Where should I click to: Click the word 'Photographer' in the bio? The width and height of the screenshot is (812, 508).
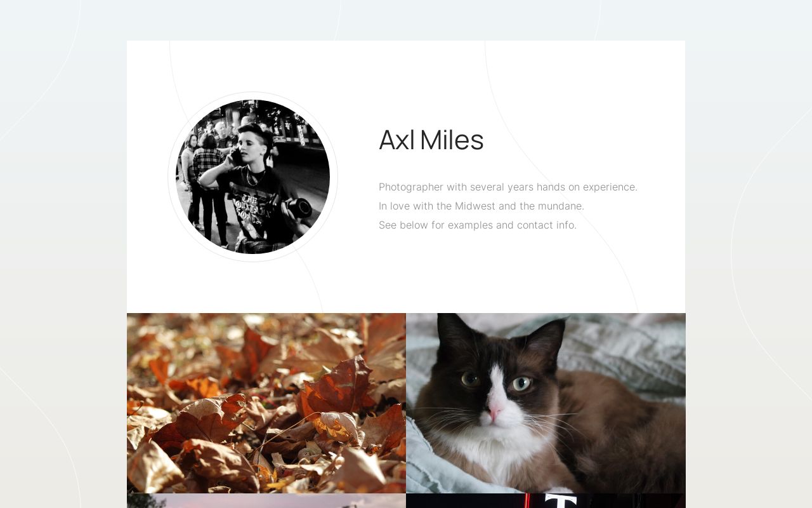(x=411, y=187)
